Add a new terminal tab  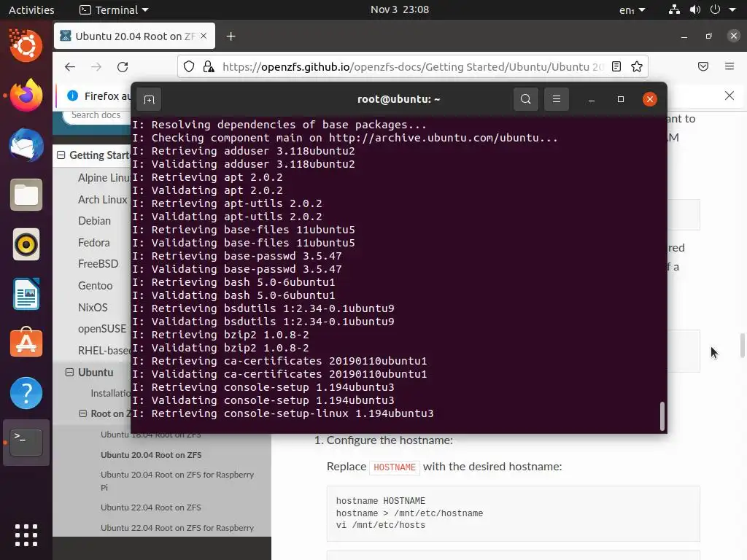pyautogui.click(x=149, y=99)
